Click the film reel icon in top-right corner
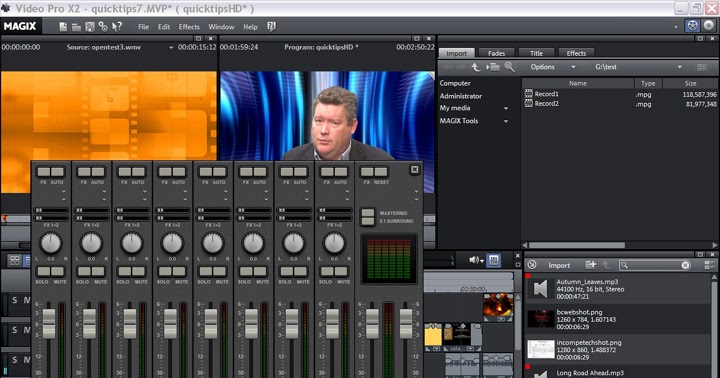 692,26
